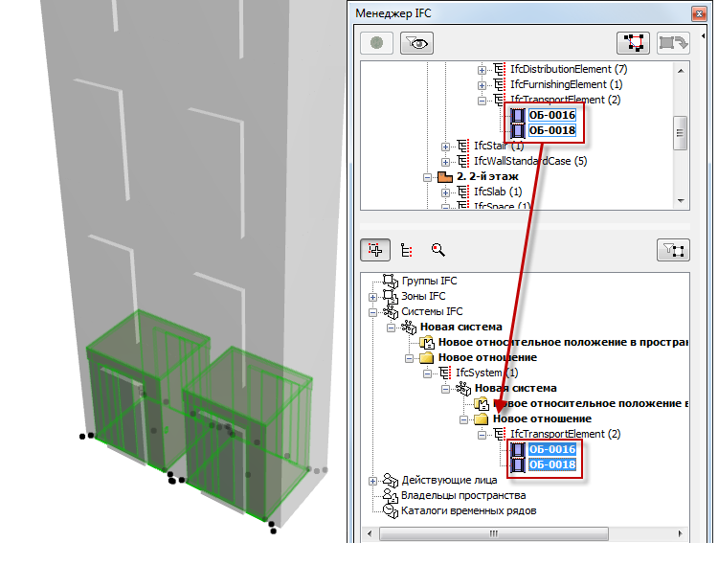
Task: Select highlighted ОБ-0016 in lower tree
Action: [x=551, y=450]
